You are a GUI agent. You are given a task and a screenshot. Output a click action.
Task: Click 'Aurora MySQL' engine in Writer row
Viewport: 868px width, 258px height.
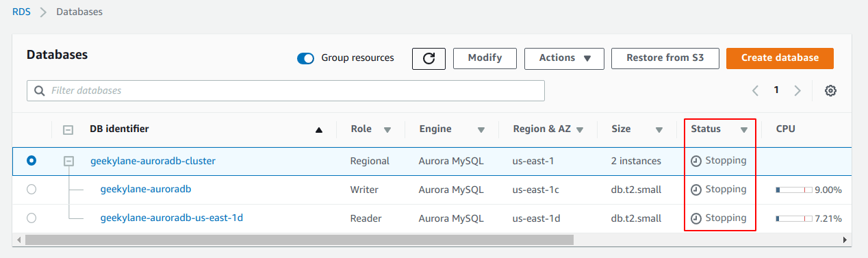click(451, 190)
